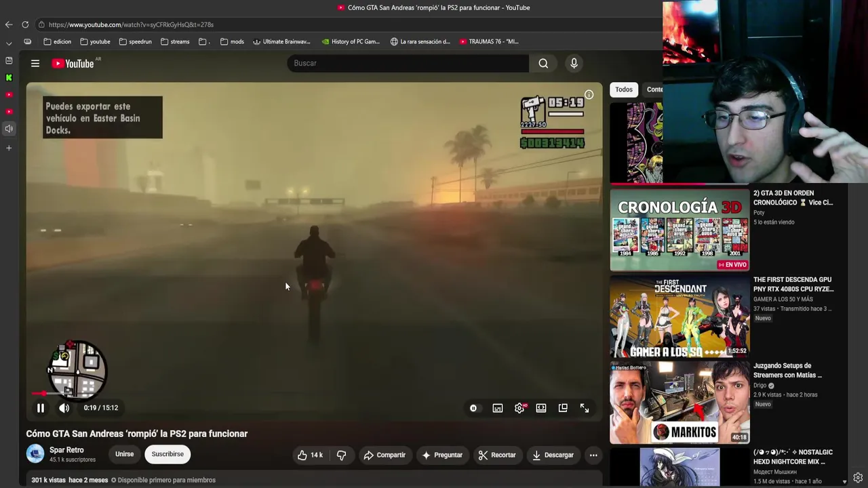868x488 pixels.
Task: Open the green K Kick sidebar icon
Action: pyautogui.click(x=9, y=78)
